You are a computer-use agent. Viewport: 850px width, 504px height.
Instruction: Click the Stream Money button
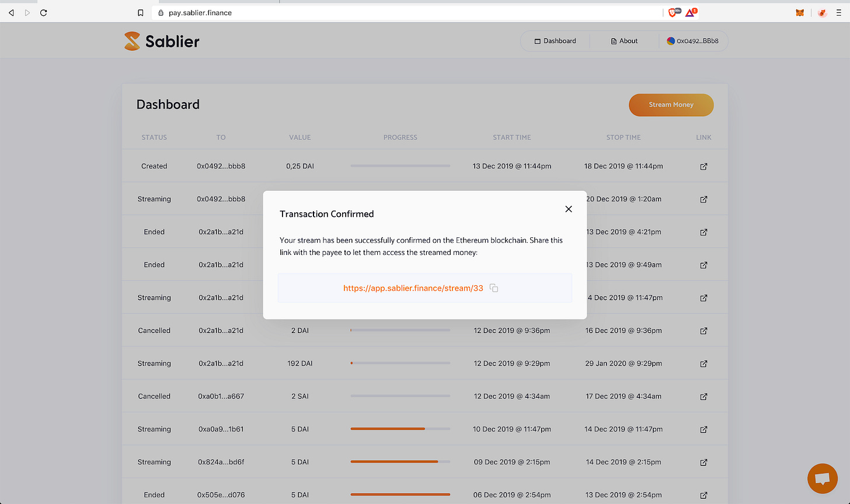(671, 105)
